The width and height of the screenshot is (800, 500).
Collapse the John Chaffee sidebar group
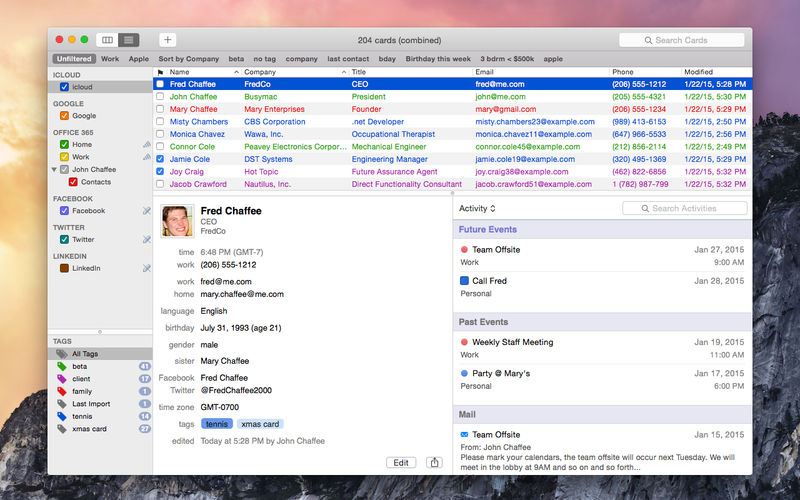[54, 170]
